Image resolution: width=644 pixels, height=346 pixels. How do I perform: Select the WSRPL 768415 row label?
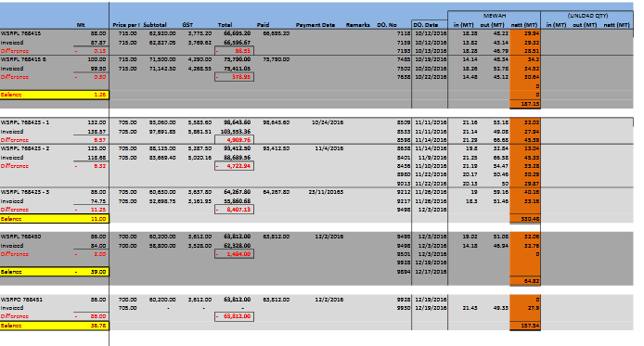tap(21, 33)
